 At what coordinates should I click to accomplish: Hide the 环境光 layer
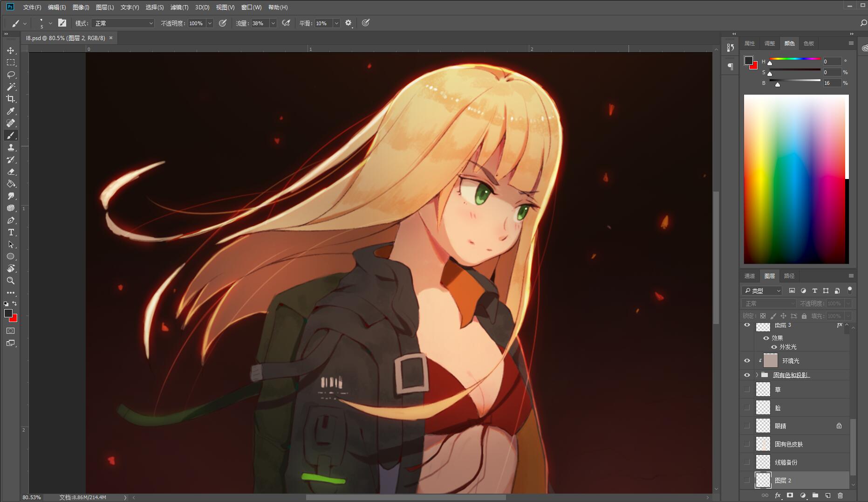coord(747,361)
